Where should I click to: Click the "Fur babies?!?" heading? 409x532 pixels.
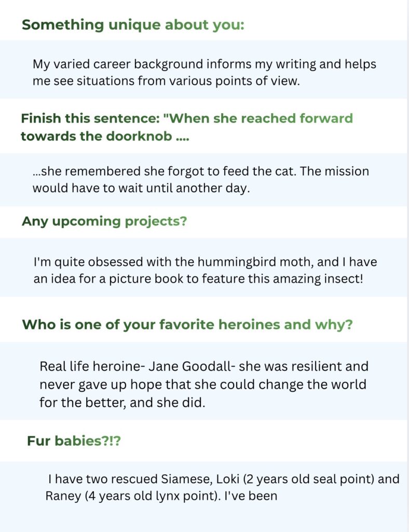pos(74,441)
